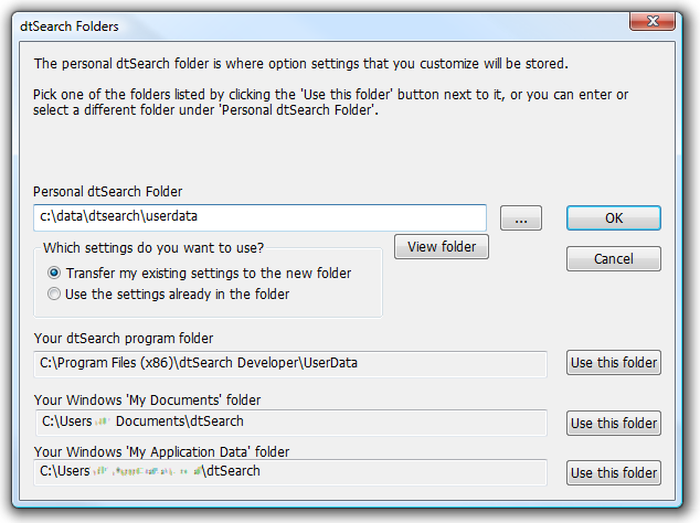Image resolution: width=700 pixels, height=523 pixels.
Task: Use this folder for My Documents
Action: tap(613, 423)
